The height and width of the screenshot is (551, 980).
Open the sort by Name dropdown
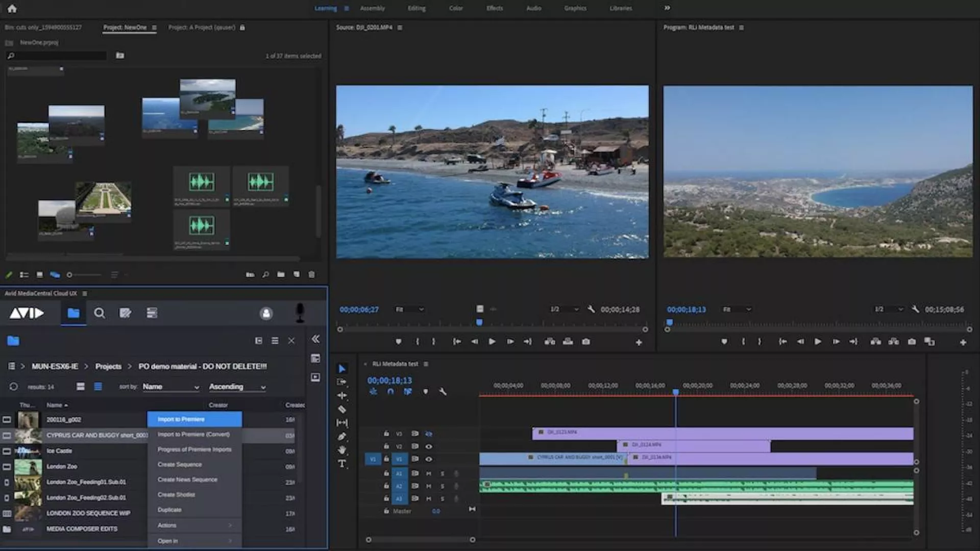click(170, 387)
